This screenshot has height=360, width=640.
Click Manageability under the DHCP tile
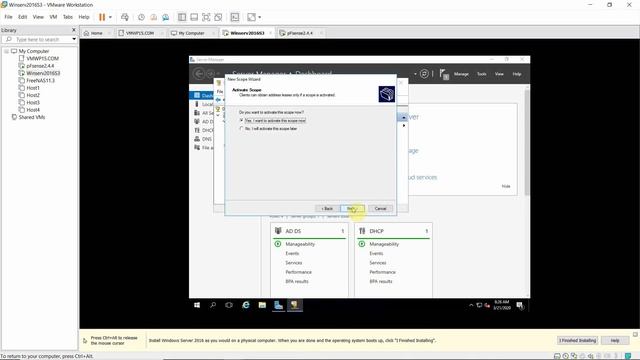click(384, 244)
